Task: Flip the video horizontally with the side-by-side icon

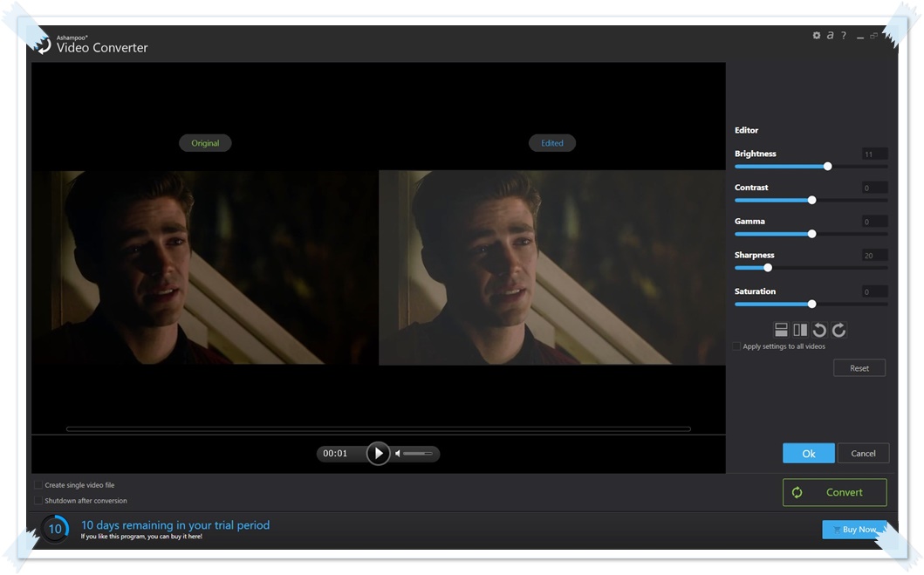Action: coord(800,330)
